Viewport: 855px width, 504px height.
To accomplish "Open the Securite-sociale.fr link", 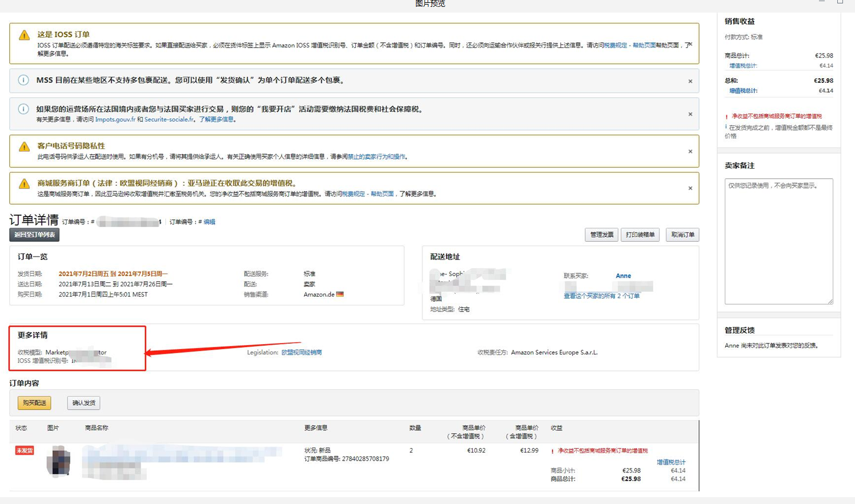I will coord(169,119).
